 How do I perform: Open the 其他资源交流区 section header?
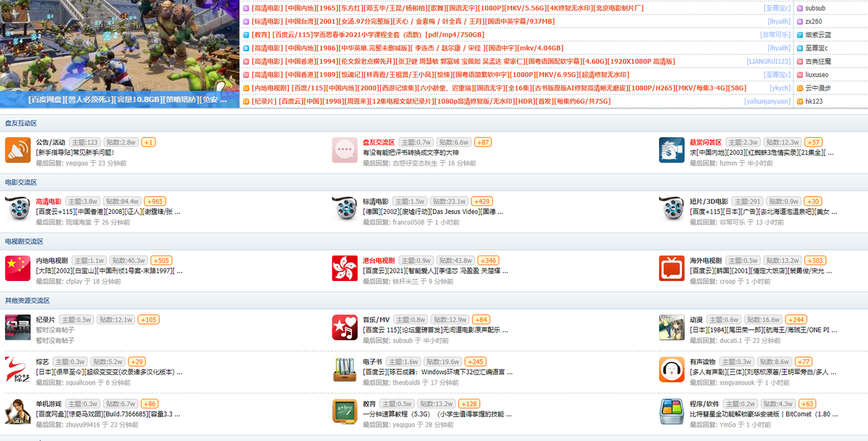[x=27, y=300]
